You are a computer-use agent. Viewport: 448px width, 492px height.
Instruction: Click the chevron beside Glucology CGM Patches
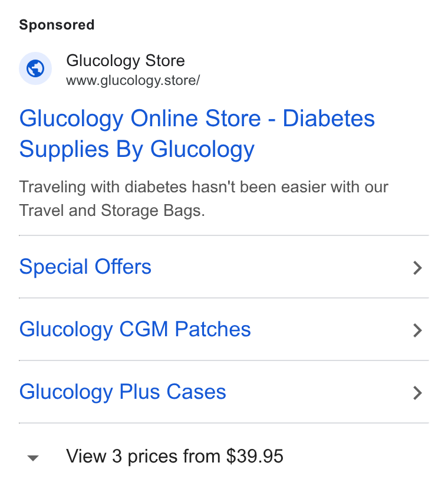pyautogui.click(x=417, y=330)
